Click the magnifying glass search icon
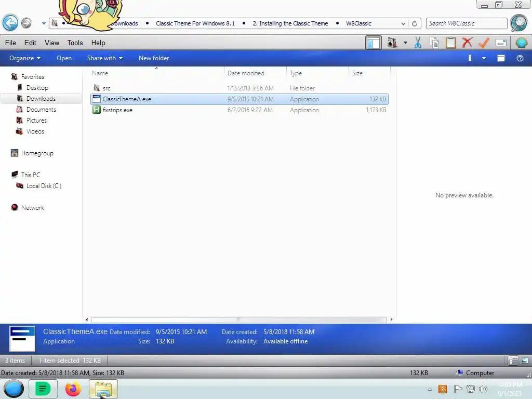 (x=519, y=23)
